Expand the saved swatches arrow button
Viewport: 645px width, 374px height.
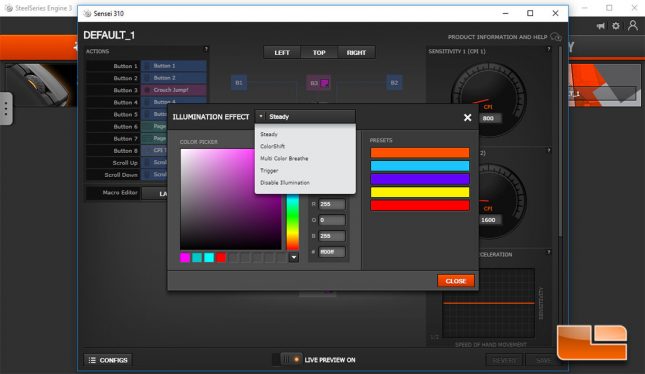[293, 258]
